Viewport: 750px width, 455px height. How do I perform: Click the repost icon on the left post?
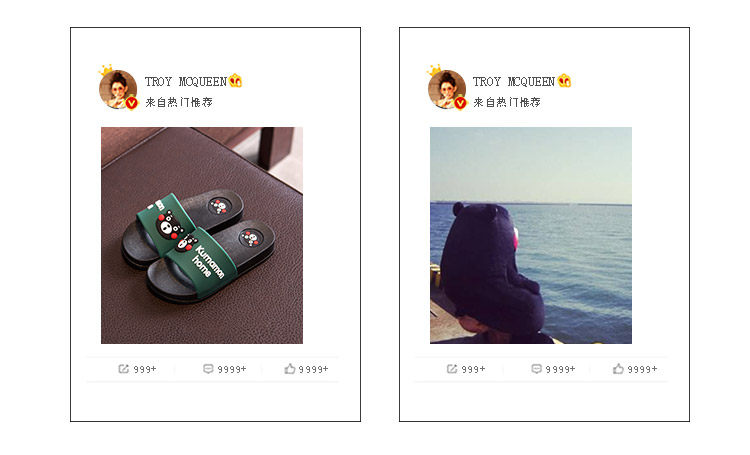pyautogui.click(x=123, y=369)
